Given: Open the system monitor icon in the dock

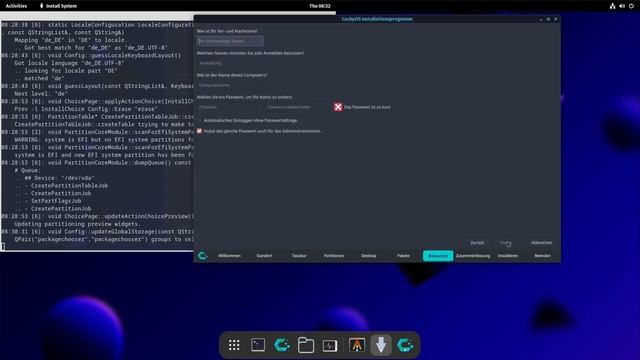Looking at the screenshot, I should [330, 345].
